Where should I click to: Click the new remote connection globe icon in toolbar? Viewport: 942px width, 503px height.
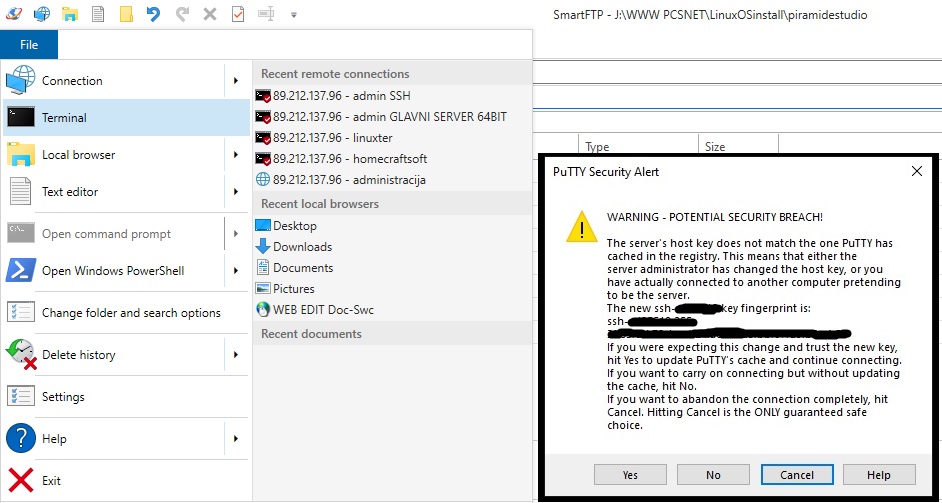coord(42,13)
